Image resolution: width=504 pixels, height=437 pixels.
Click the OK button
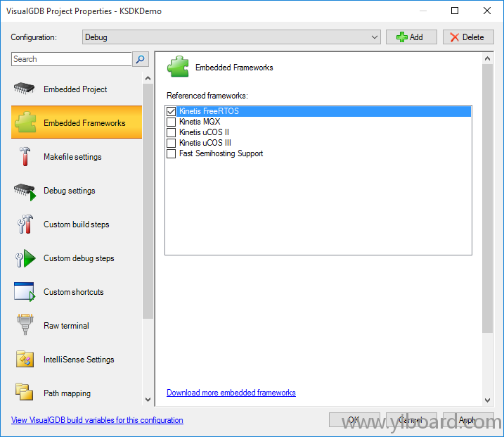354,419
